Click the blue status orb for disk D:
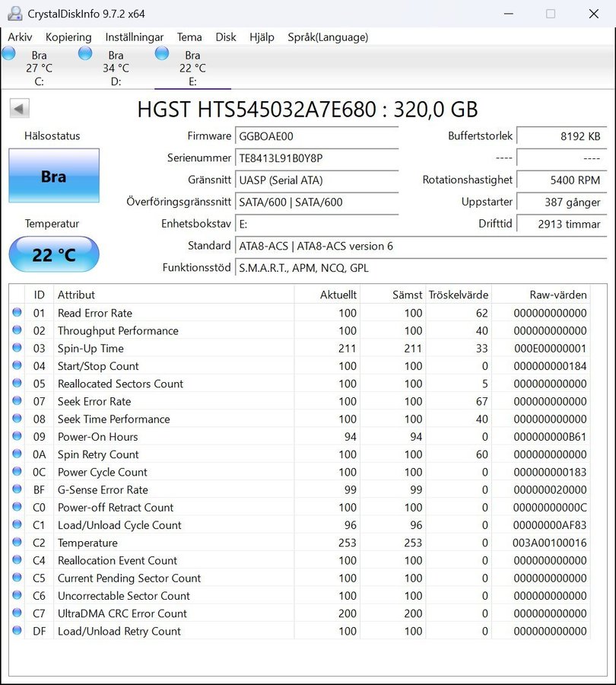 tap(85, 53)
